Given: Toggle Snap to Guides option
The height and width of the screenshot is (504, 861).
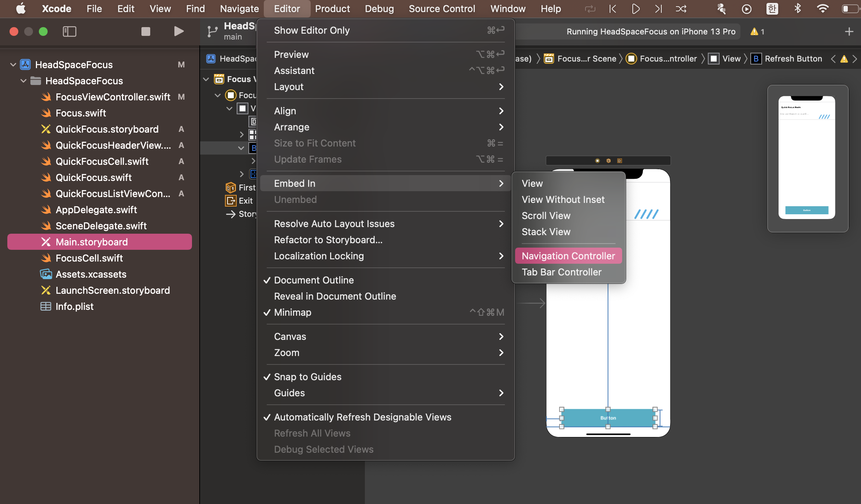Looking at the screenshot, I should tap(307, 377).
